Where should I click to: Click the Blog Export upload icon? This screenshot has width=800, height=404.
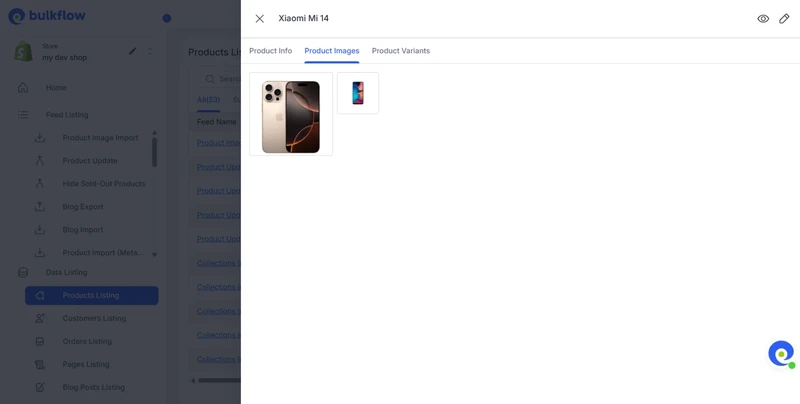pyautogui.click(x=40, y=207)
